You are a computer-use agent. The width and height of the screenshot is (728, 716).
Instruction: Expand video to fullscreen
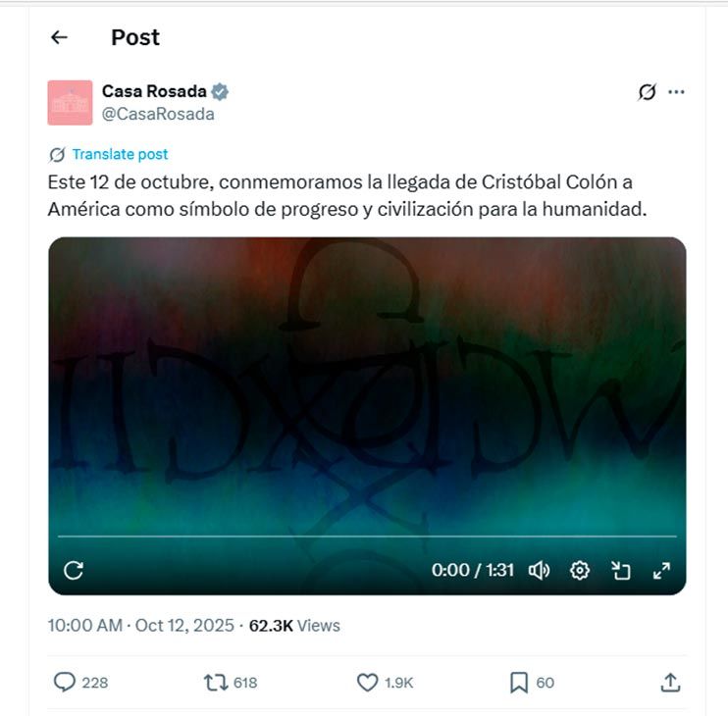661,570
